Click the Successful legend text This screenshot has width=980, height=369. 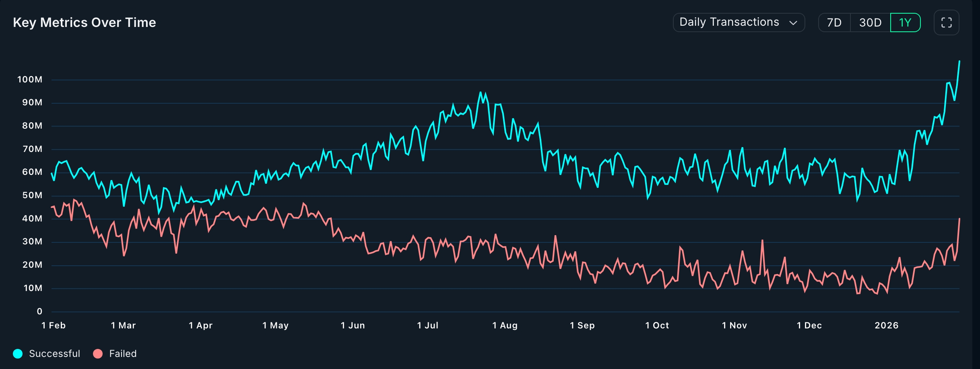(54, 353)
